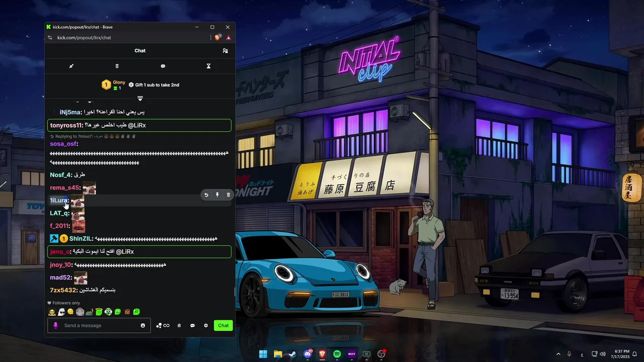The height and width of the screenshot is (362, 644).
Task: Insert the green halo emote
Action: pos(99,312)
